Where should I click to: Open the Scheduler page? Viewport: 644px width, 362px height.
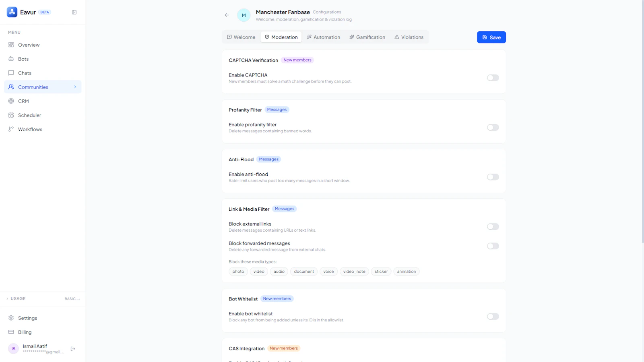[43, 115]
